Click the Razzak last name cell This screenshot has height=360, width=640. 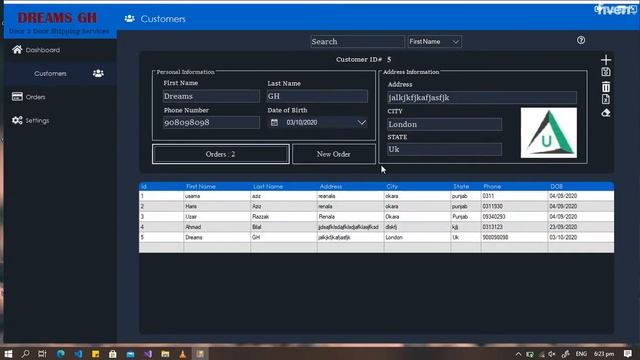tap(284, 217)
